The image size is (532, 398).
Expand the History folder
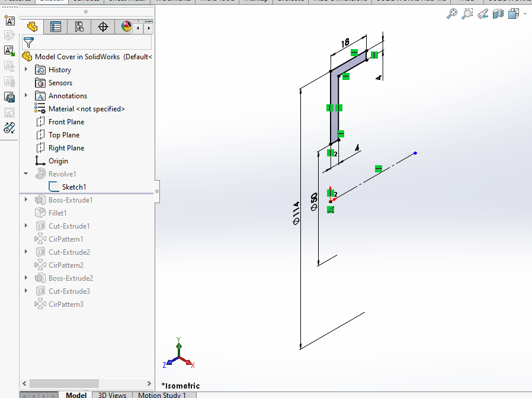point(26,70)
